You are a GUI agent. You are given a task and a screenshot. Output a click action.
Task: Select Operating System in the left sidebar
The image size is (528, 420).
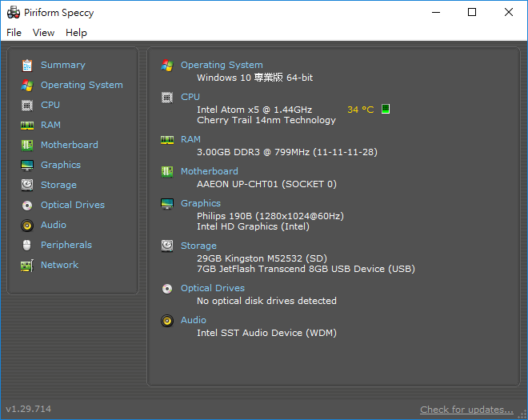[82, 85]
